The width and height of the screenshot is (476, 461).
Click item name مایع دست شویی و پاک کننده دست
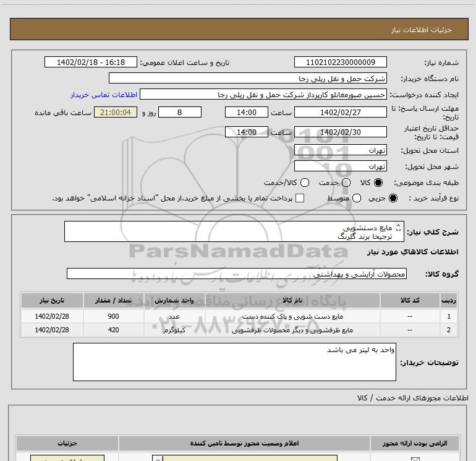(x=292, y=316)
